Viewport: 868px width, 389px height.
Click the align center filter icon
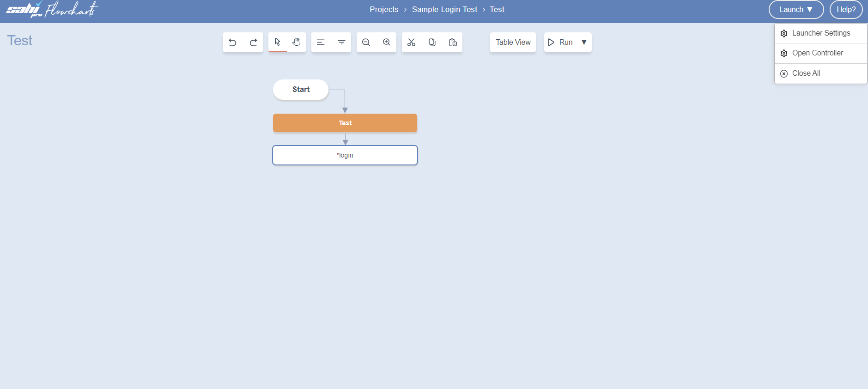click(341, 43)
